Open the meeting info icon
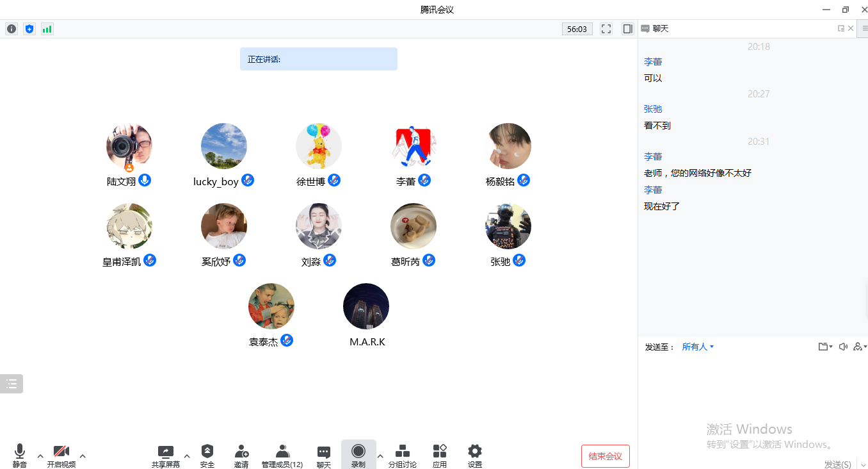 12,29
